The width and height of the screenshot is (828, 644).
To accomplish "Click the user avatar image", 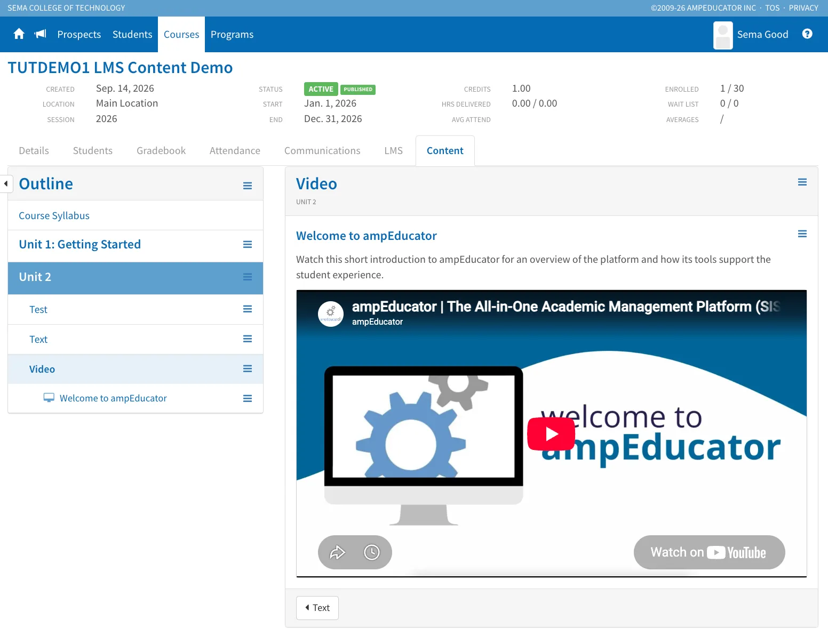I will point(723,35).
